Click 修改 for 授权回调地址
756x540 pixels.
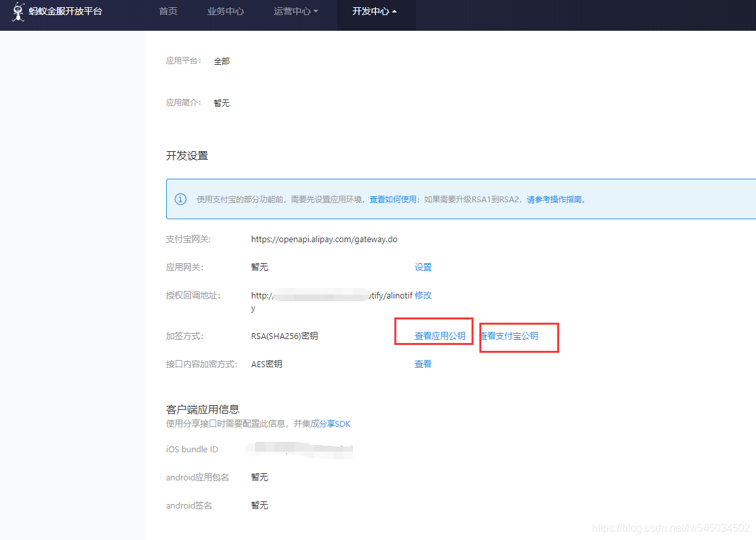coord(423,295)
